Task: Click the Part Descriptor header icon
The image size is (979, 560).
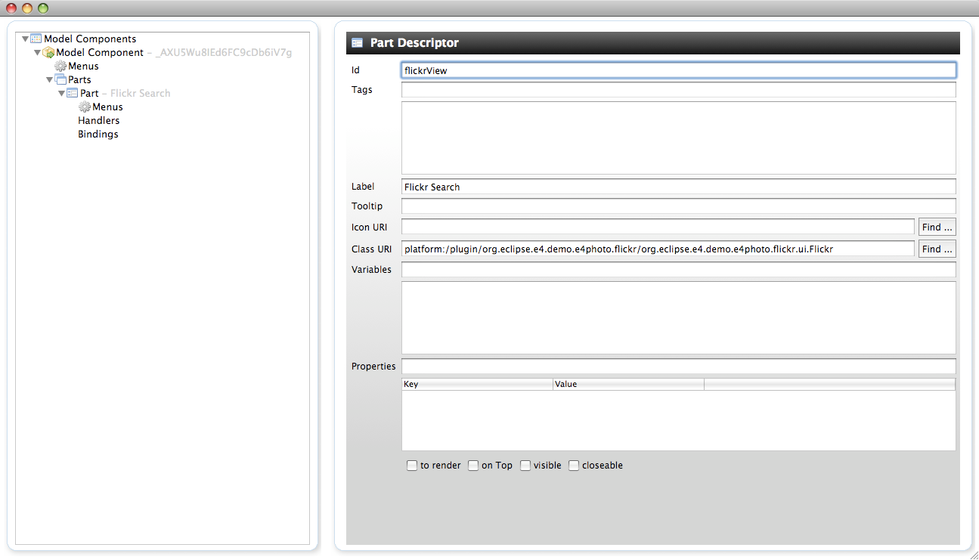Action: (358, 43)
